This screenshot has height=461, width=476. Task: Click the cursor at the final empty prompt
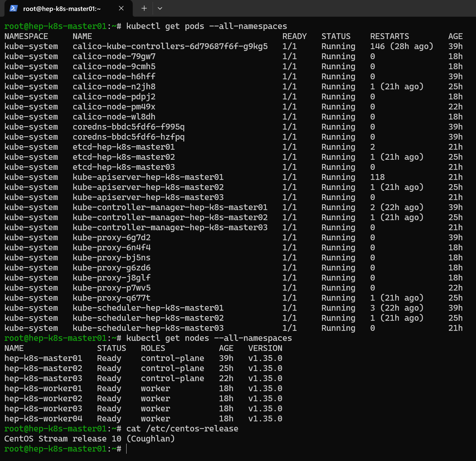pyautogui.click(x=126, y=449)
